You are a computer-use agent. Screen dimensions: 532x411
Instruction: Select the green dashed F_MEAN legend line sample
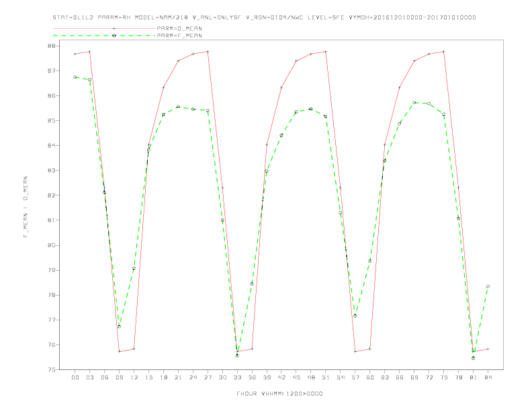coord(104,36)
